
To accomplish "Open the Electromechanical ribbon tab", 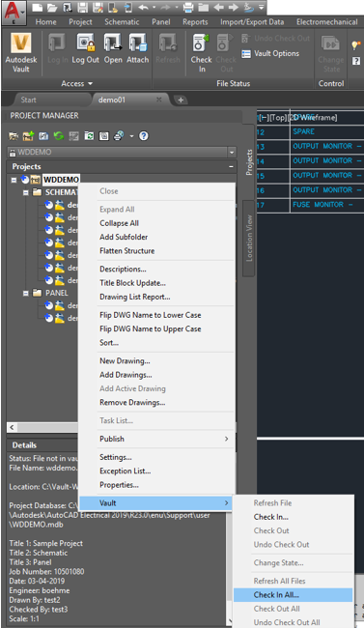I will pos(327,22).
